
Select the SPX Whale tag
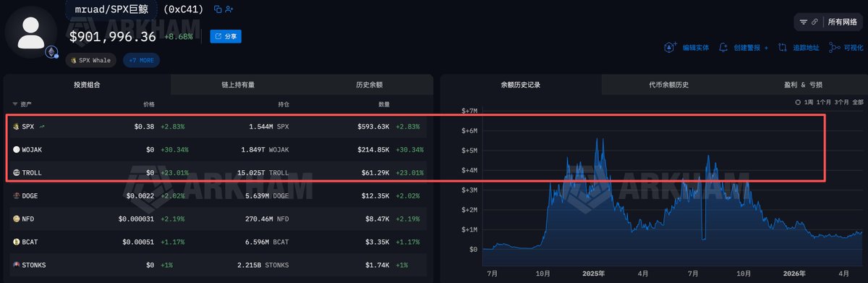point(91,60)
